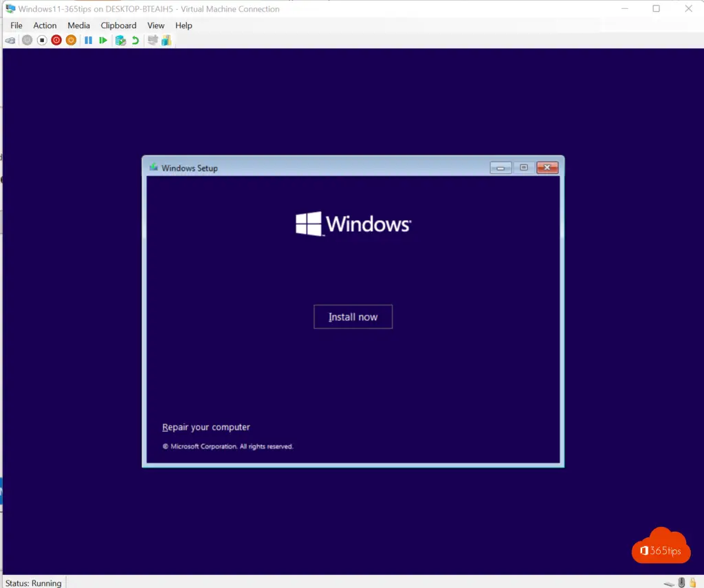Select the Repair your computer link

point(206,427)
